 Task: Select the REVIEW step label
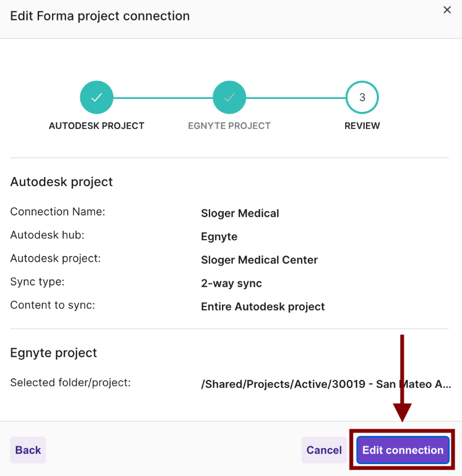click(x=362, y=126)
